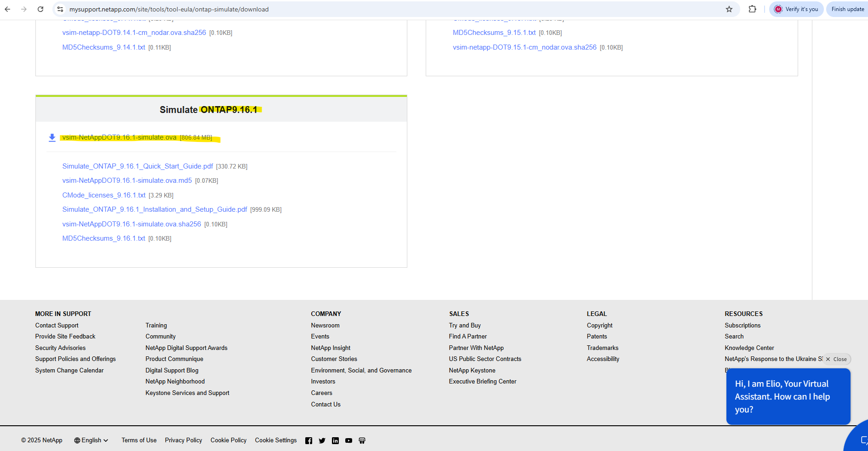Open NetApp's LinkedIn icon in footer

point(335,441)
